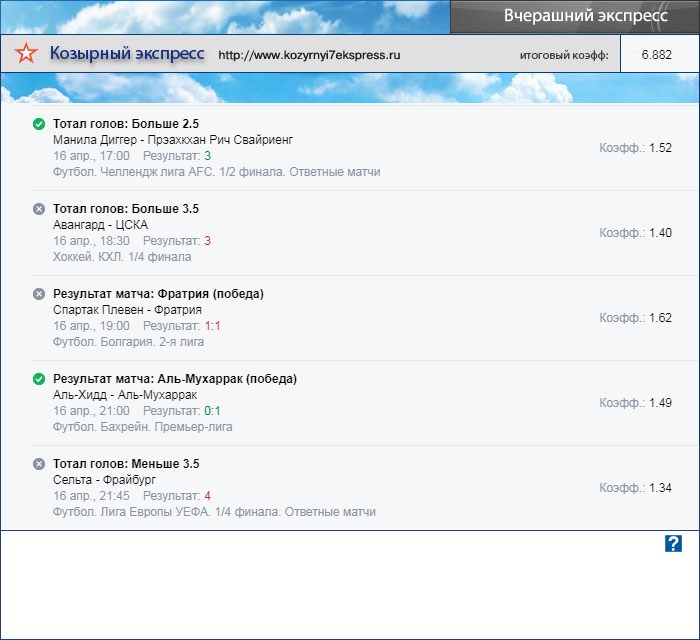Select the Спартак Плевен - Фратрия match
This screenshot has width=700, height=640.
click(127, 310)
